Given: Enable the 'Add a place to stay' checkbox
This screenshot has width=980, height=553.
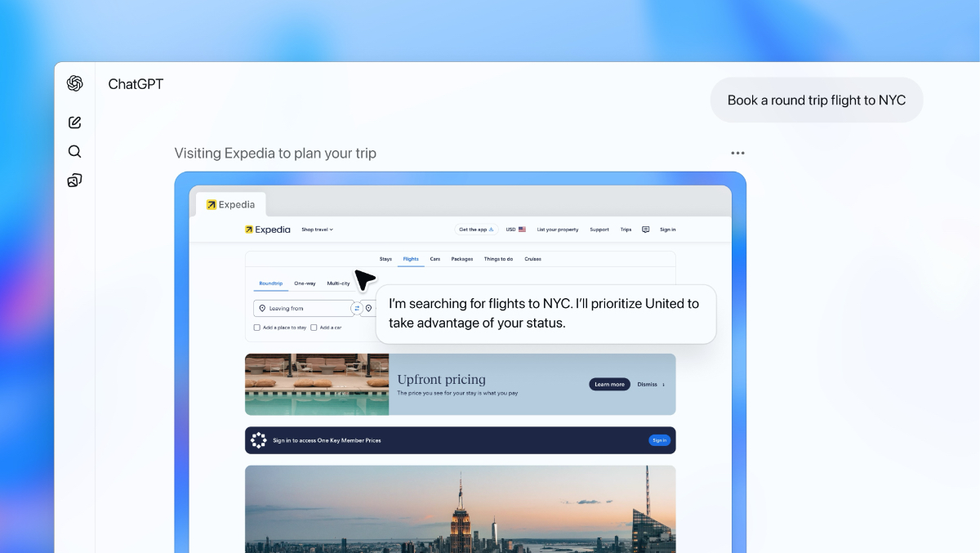Looking at the screenshot, I should [x=257, y=328].
